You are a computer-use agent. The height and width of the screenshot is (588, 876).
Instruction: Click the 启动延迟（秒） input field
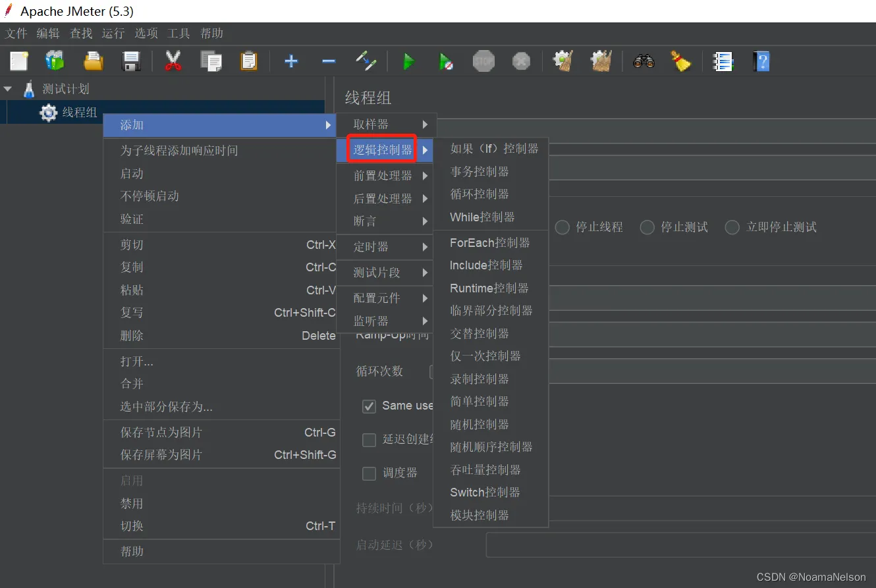pyautogui.click(x=681, y=545)
